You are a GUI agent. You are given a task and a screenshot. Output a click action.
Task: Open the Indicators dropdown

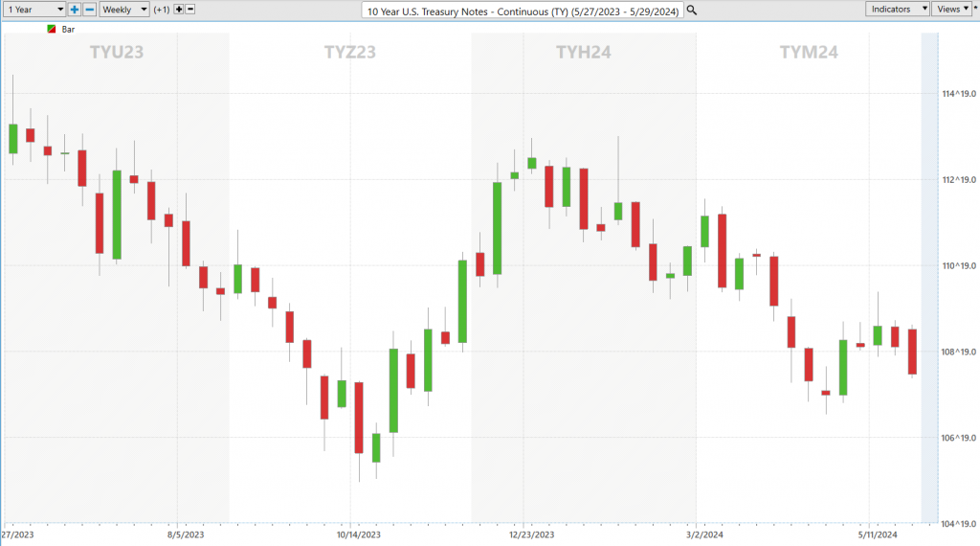(897, 9)
